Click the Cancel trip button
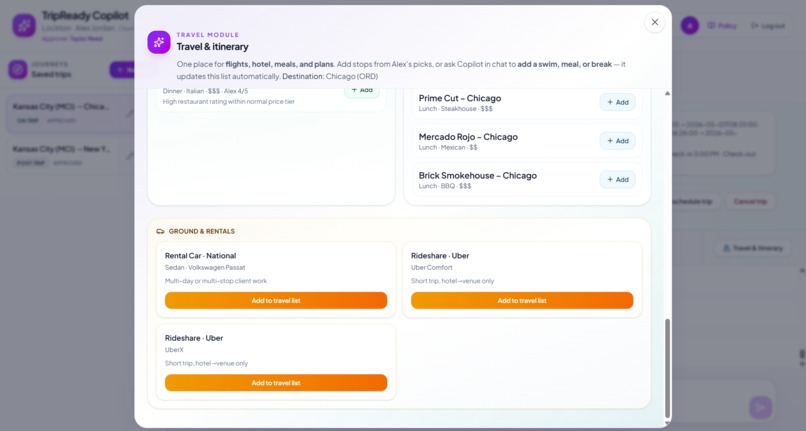Viewport: 806px width, 431px height. 750,202
